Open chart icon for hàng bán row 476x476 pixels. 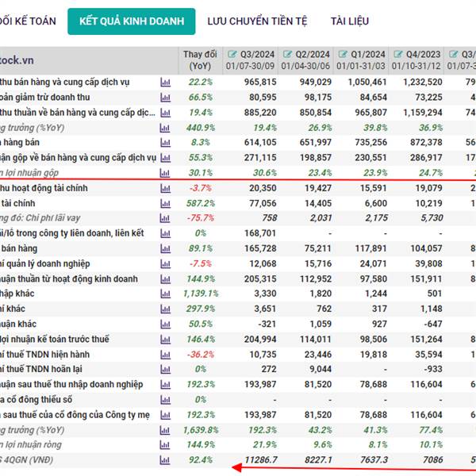165,143
